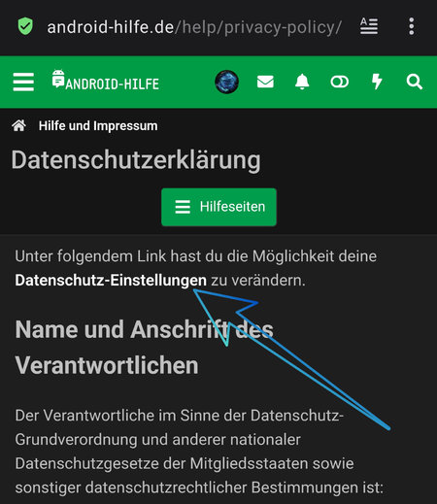This screenshot has height=504, width=437.
Task: Tap the green security shield icon
Action: tap(25, 26)
